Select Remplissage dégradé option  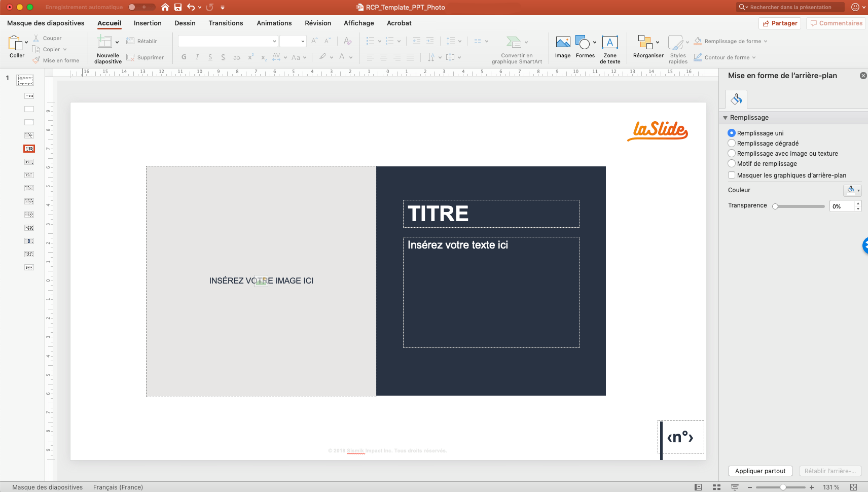(x=732, y=143)
